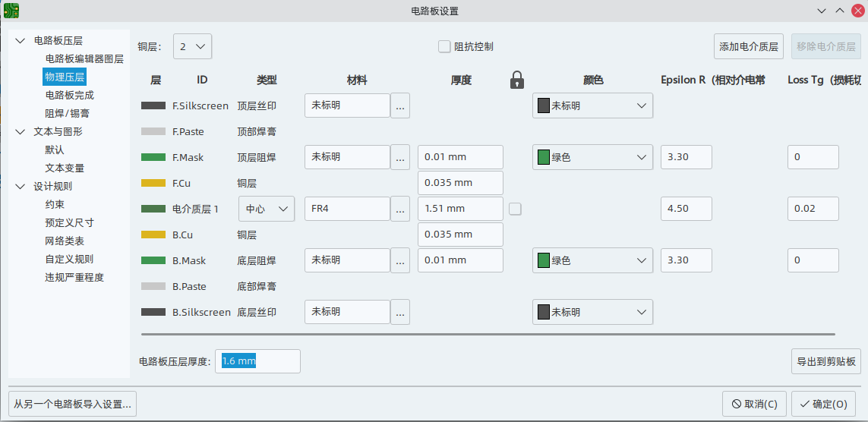The height and width of the screenshot is (422, 868).
Task: Click the 电路板压层厚度 thickness input field
Action: pyautogui.click(x=258, y=361)
